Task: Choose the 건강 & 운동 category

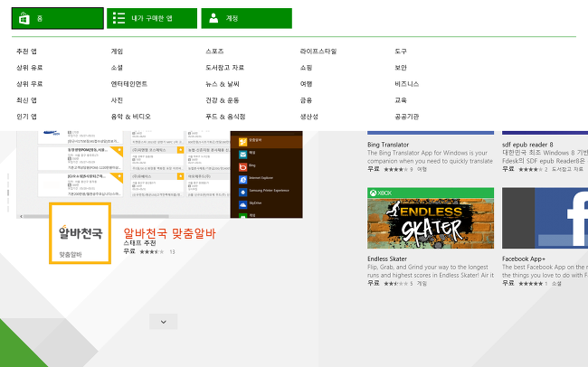Action: click(x=222, y=100)
